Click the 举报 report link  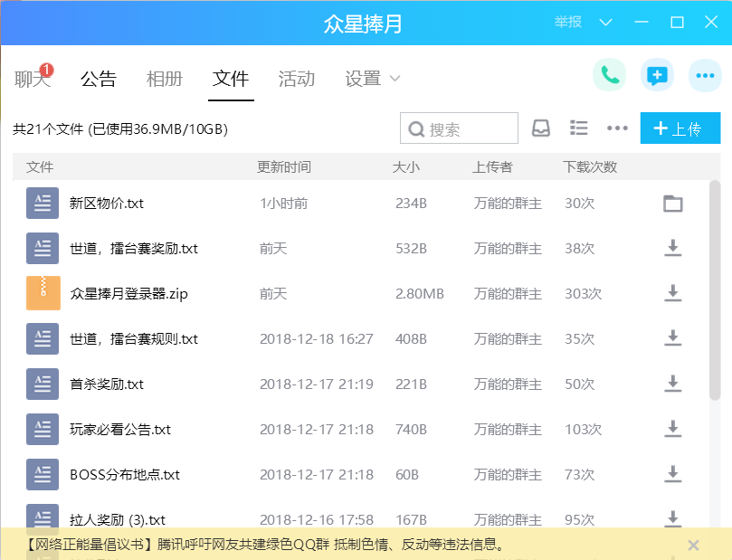point(568,23)
